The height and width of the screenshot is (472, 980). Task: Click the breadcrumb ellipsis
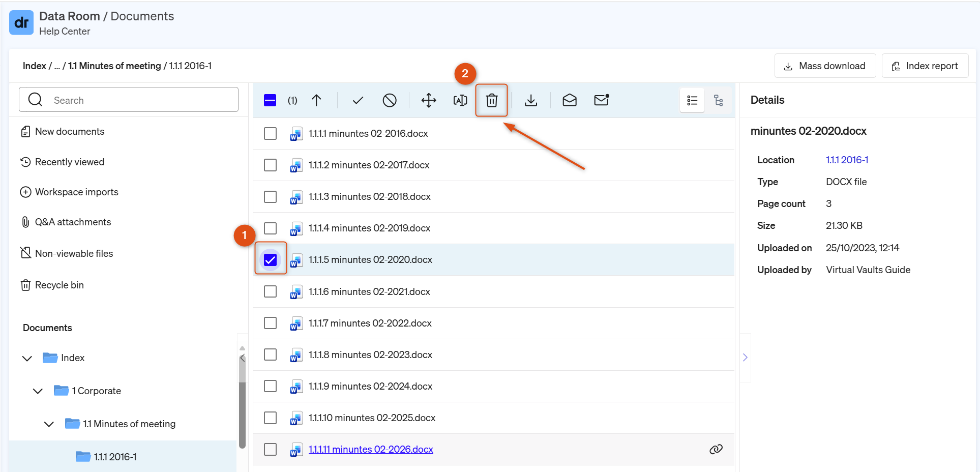click(x=57, y=66)
